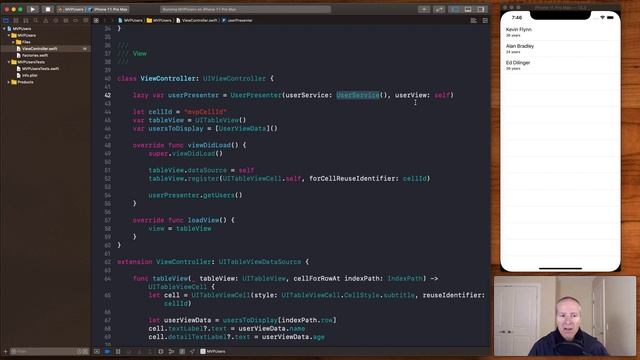
Task: Select MVPUsers process in debug bar
Action: (x=213, y=351)
